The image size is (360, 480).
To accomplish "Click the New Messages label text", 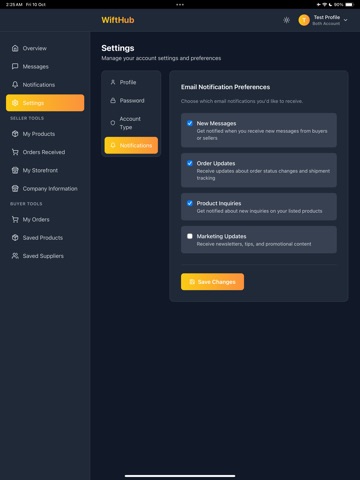I will [216, 123].
